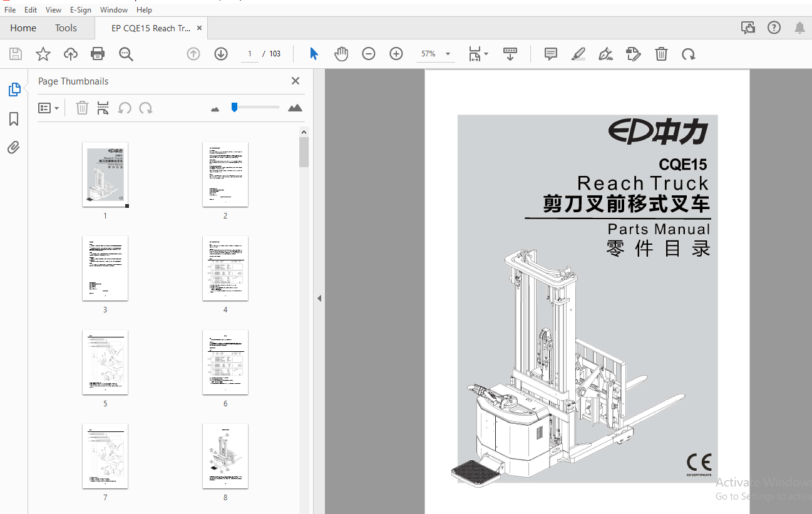Select page 8 thumbnail
Viewport: 812px width, 514px height.
[x=225, y=456]
